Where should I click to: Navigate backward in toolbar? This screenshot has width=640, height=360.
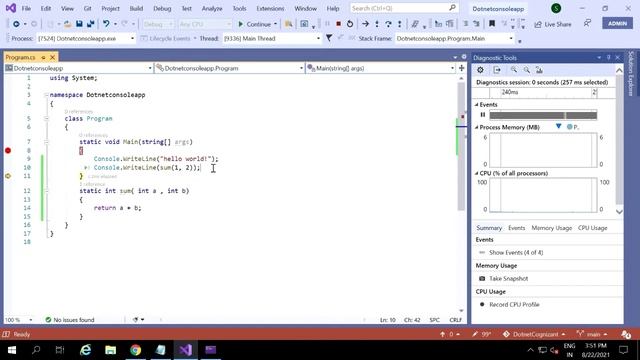(16, 24)
